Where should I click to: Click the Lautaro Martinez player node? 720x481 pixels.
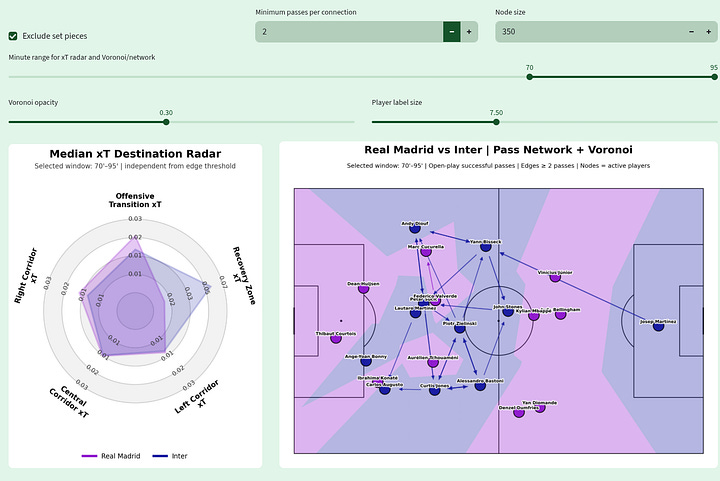click(x=416, y=313)
